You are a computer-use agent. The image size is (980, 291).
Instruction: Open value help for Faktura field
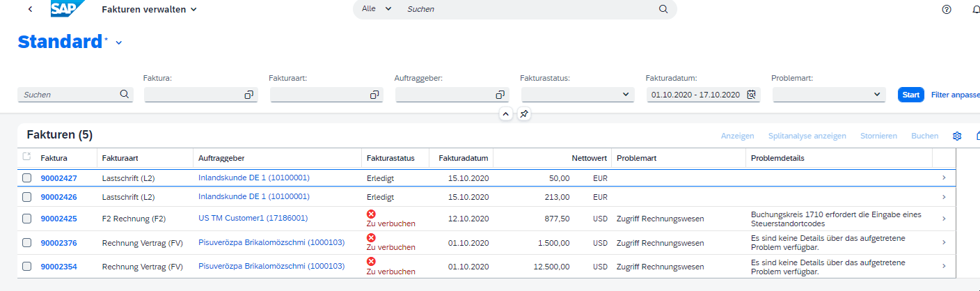point(248,95)
